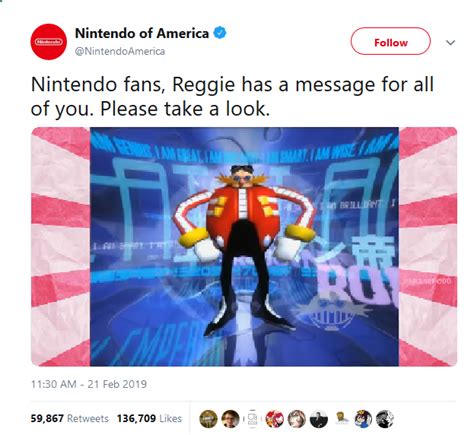Open the light-haired portrait liker avatar
The image size is (474, 435).
coord(297,419)
